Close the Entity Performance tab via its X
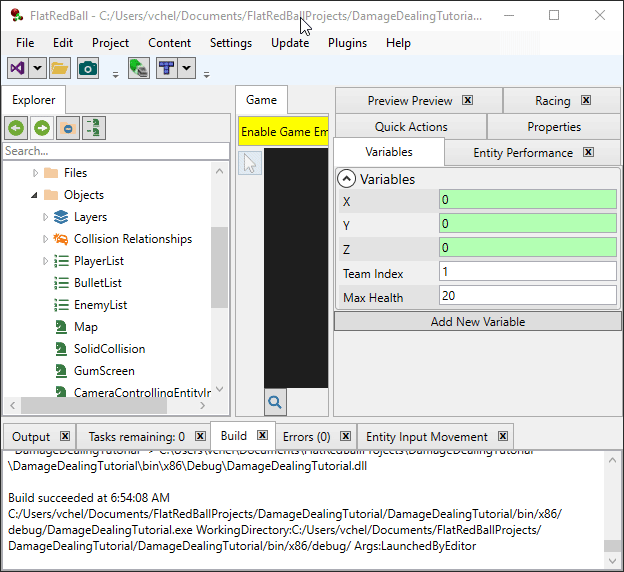Image resolution: width=624 pixels, height=572 pixels. (588, 153)
